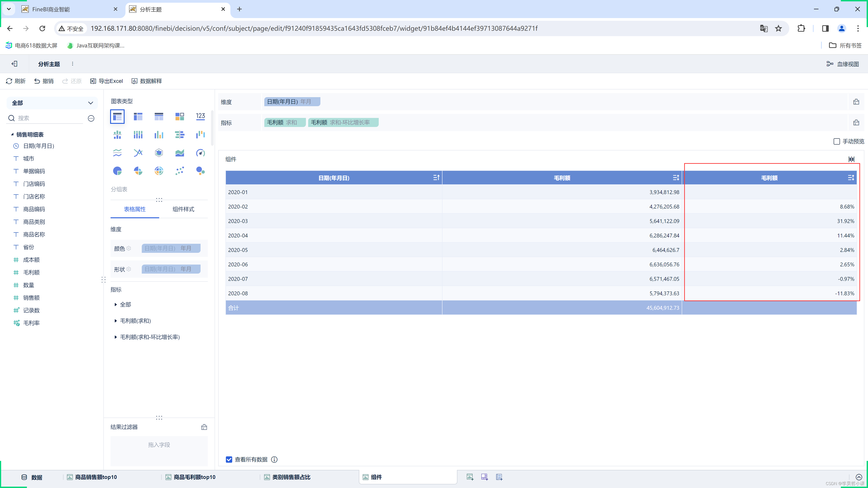This screenshot has height=488, width=868.
Task: Select the cross table chart type
Action: click(x=138, y=117)
